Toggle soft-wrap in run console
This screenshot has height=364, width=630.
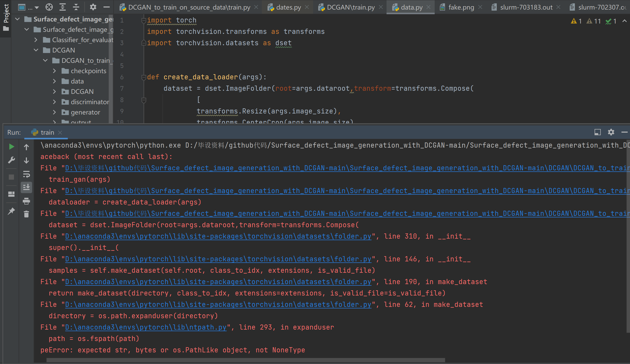click(x=26, y=174)
